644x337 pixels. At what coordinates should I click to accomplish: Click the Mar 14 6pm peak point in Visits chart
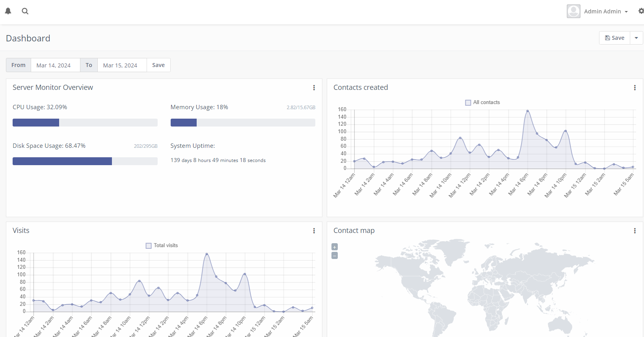[x=207, y=254]
